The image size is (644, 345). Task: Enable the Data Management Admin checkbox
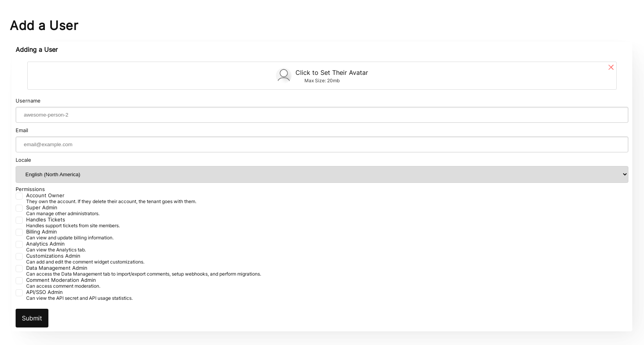[19, 269]
